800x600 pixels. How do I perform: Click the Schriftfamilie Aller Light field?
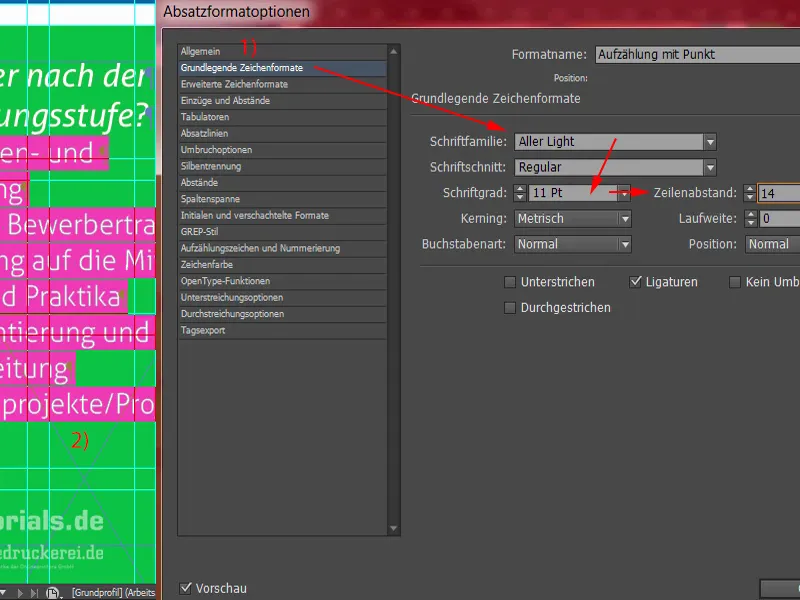coord(609,142)
